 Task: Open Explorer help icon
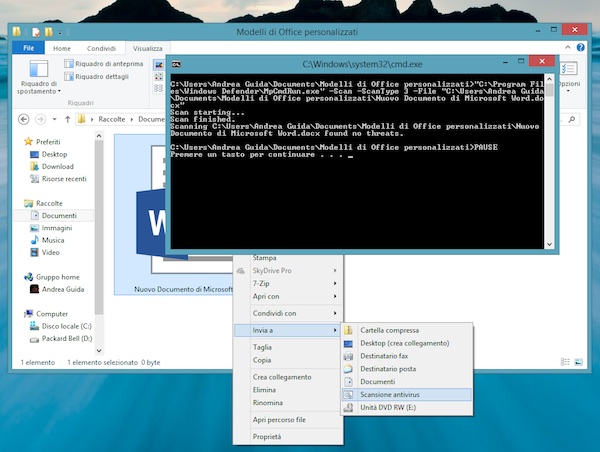(580, 47)
